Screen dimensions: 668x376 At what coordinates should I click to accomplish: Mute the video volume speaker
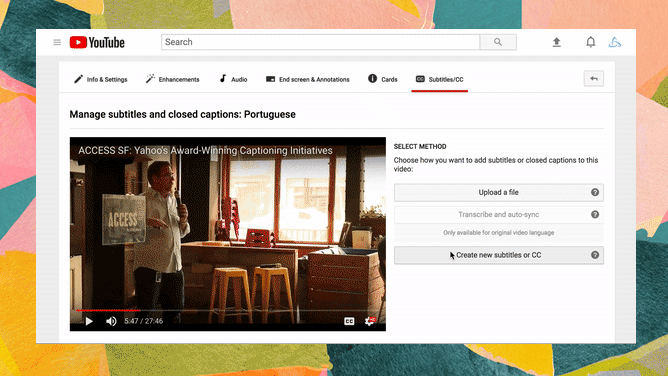click(111, 321)
